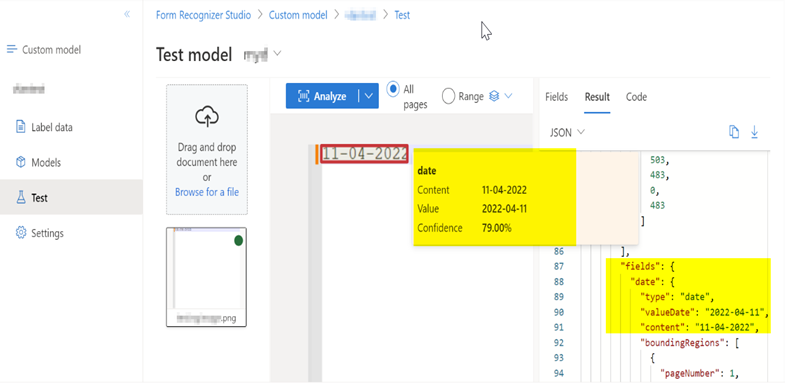Copy JSON result with copy icon
Viewport: 785px width, 383px height.
[x=734, y=132]
